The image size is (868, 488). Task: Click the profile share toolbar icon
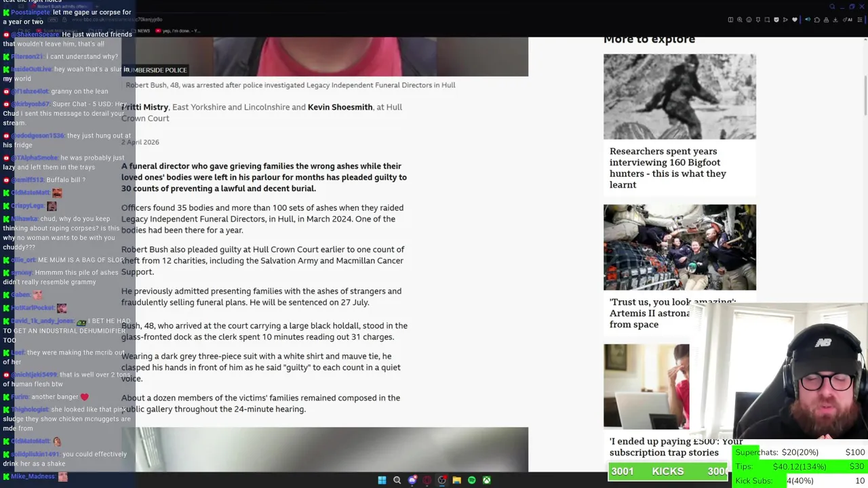826,20
